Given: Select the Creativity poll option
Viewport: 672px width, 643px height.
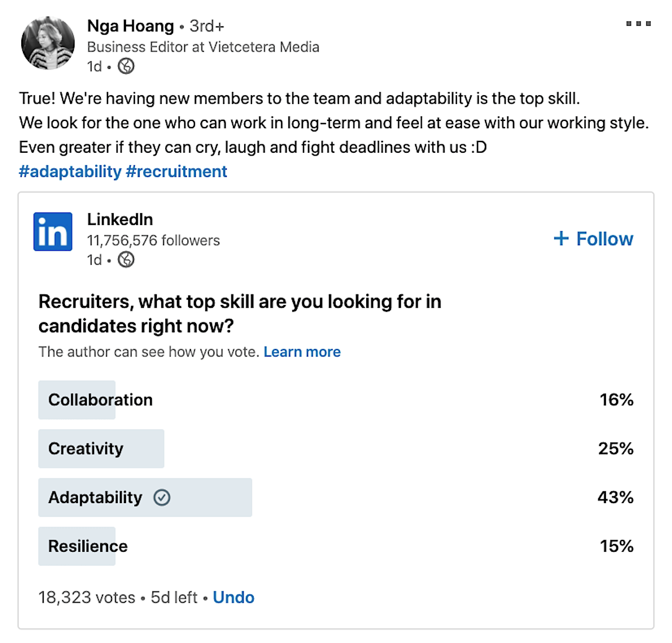Looking at the screenshot, I should click(336, 448).
